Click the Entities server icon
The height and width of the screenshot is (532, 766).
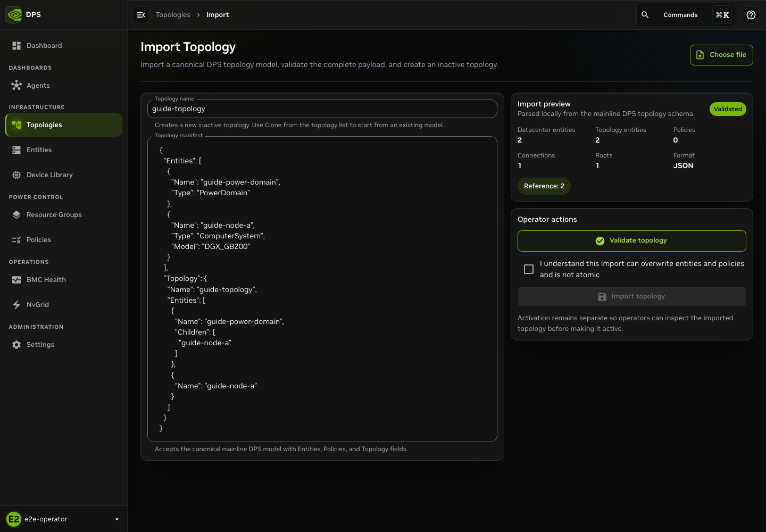pos(16,150)
